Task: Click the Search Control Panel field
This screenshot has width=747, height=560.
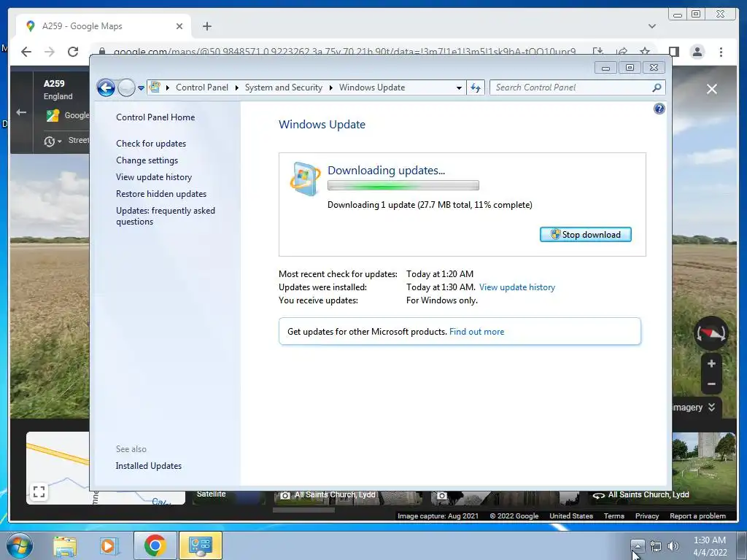Action: (571, 87)
